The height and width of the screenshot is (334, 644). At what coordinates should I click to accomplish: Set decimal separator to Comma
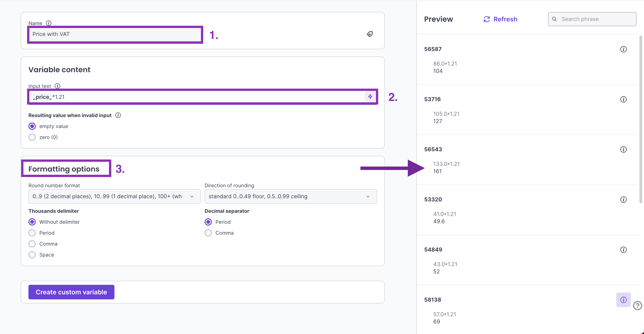click(208, 233)
